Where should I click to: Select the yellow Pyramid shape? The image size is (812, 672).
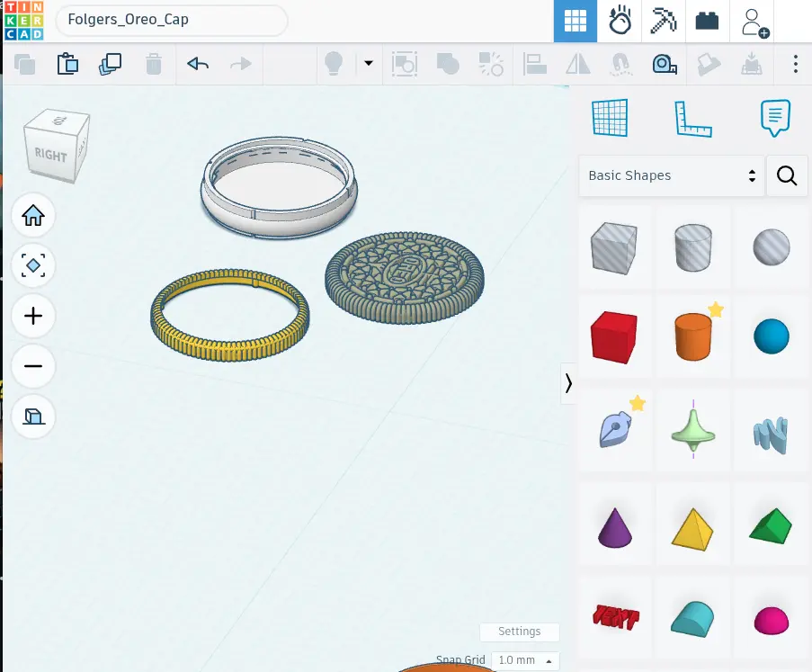point(693,528)
